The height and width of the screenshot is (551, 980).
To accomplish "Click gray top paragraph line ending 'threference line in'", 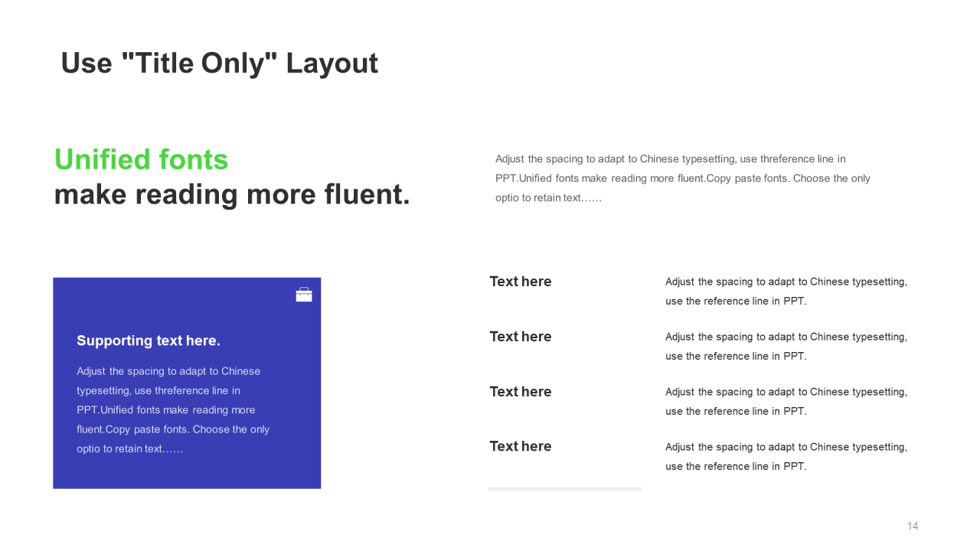I will pos(671,159).
